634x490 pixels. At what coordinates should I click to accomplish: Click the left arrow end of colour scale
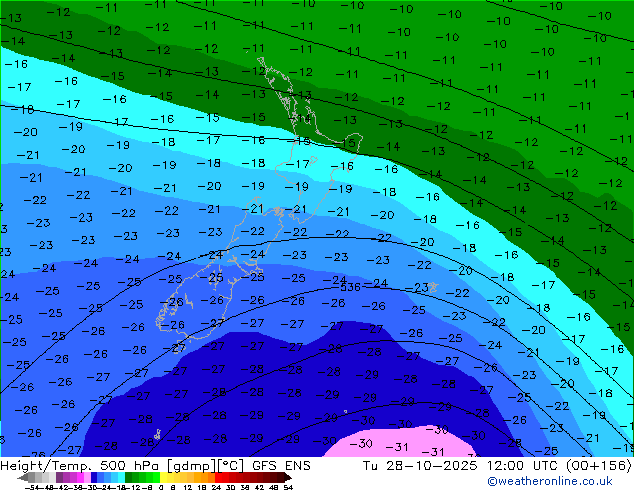(x=23, y=478)
